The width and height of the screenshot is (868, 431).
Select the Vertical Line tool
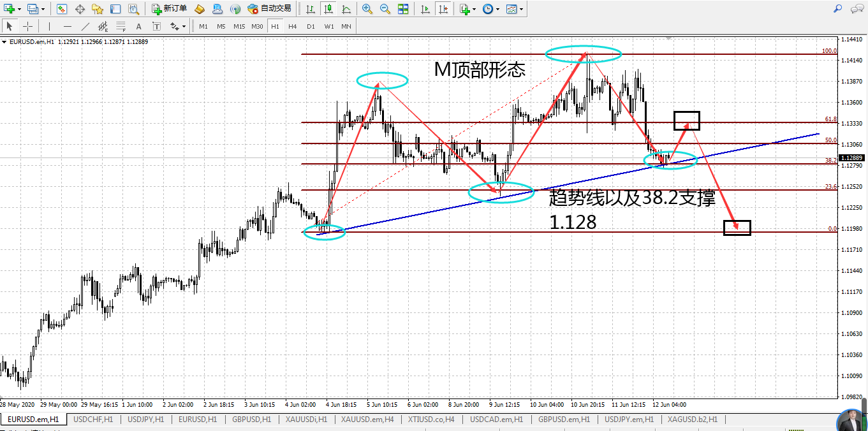(49, 26)
